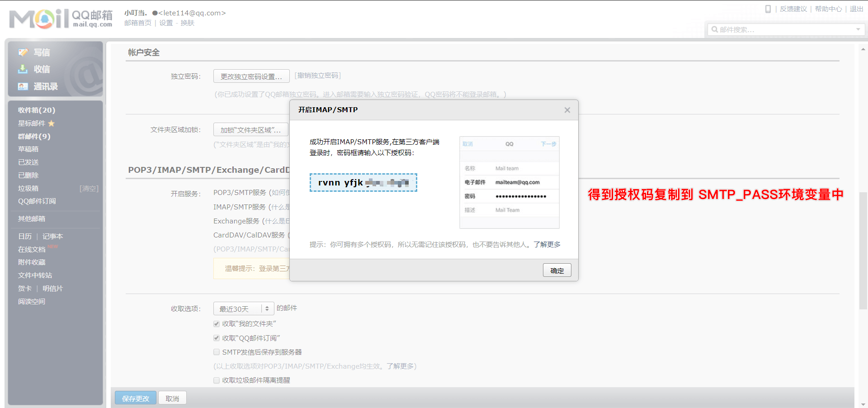Click the search magnifier icon
The image size is (868, 408).
715,29
